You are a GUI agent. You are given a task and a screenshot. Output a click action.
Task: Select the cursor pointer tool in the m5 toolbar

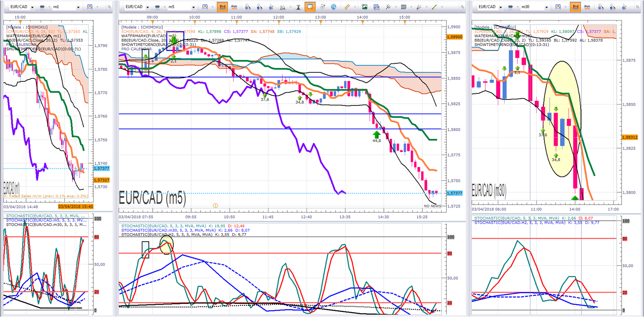click(x=271, y=7)
